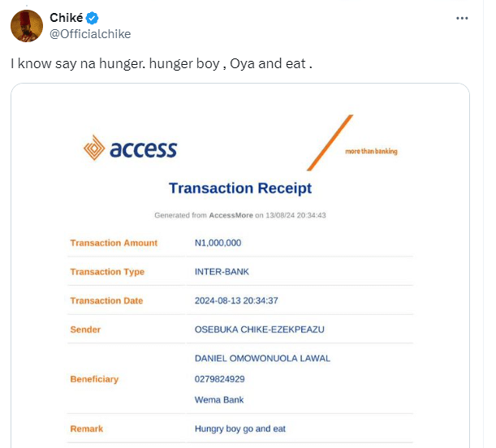The height and width of the screenshot is (448, 496).
Task: Click the orange "more than banking" slogan
Action: (x=371, y=152)
